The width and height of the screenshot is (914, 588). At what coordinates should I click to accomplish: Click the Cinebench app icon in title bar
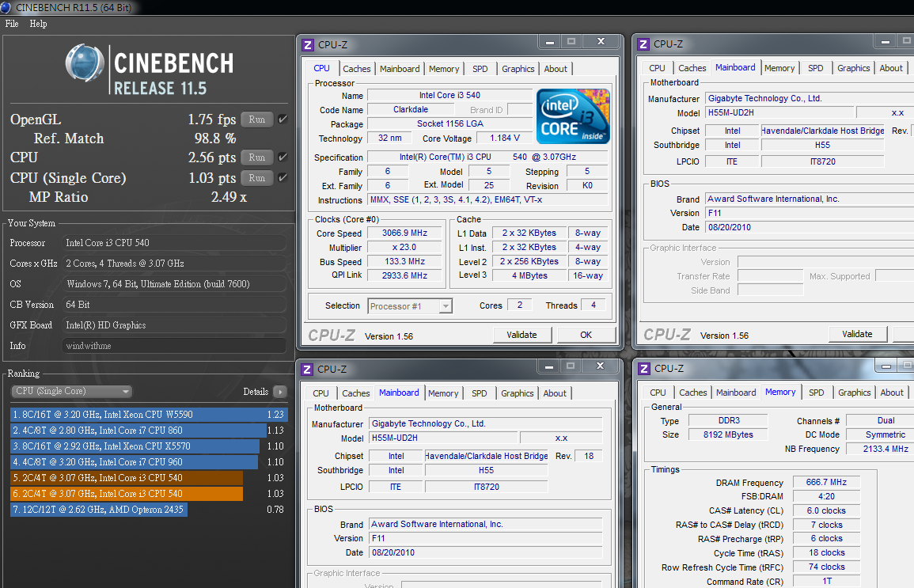coord(6,7)
